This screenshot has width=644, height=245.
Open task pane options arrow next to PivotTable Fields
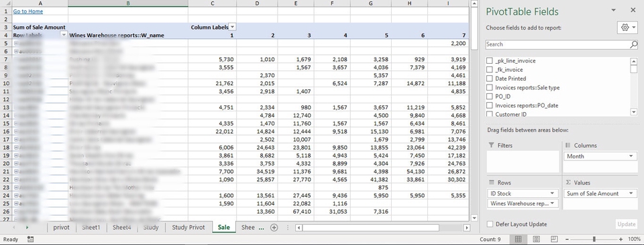613,10
